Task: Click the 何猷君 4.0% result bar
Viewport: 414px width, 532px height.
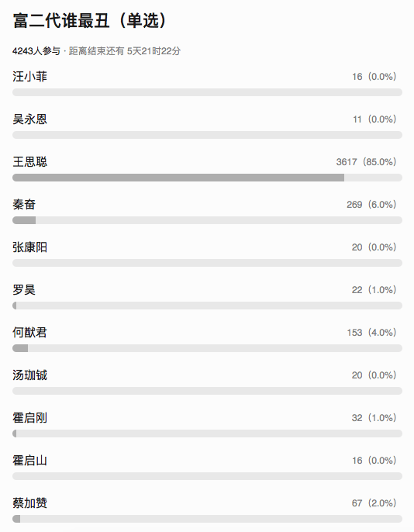Action: (x=207, y=348)
